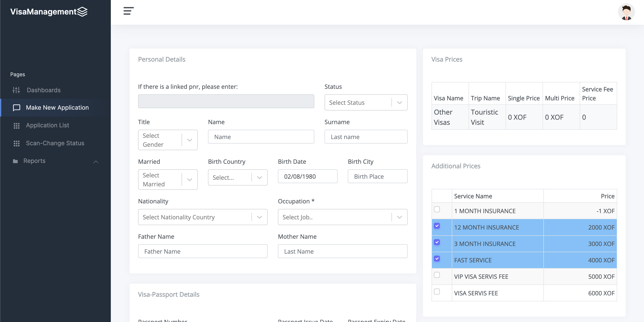Click the Name input field
Screen dimensions: 644x322
tap(261, 137)
